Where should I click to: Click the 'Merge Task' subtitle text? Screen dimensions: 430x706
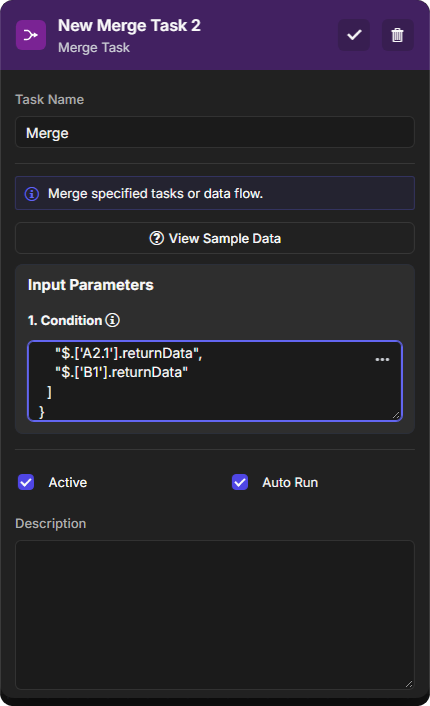pos(94,48)
